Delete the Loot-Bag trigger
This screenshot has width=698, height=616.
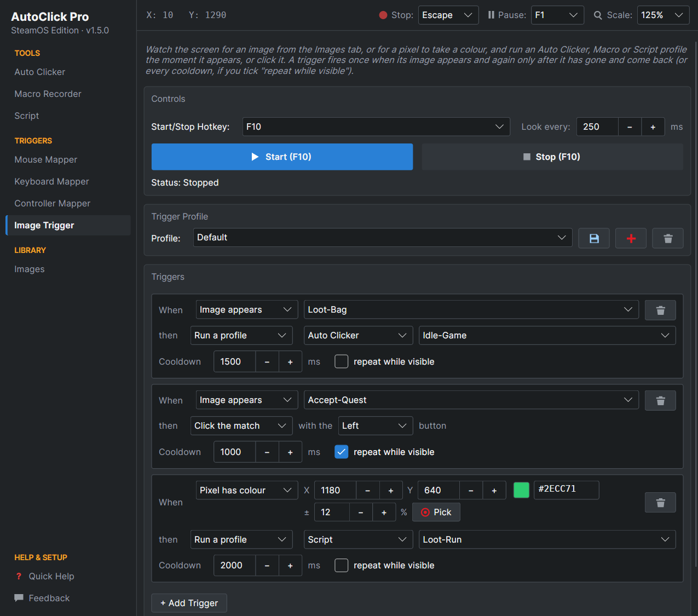(x=660, y=310)
